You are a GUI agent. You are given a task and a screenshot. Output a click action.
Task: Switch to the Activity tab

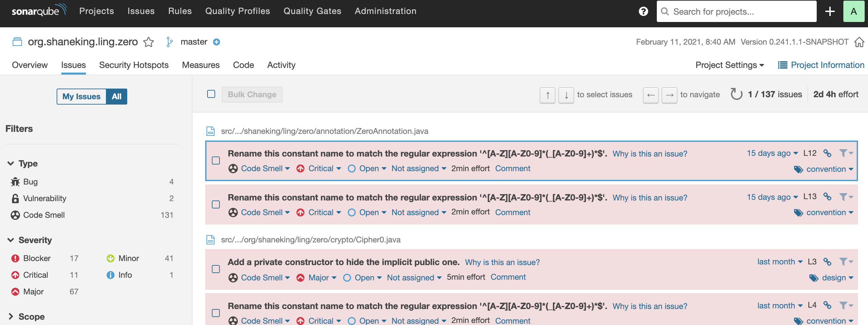(x=281, y=65)
